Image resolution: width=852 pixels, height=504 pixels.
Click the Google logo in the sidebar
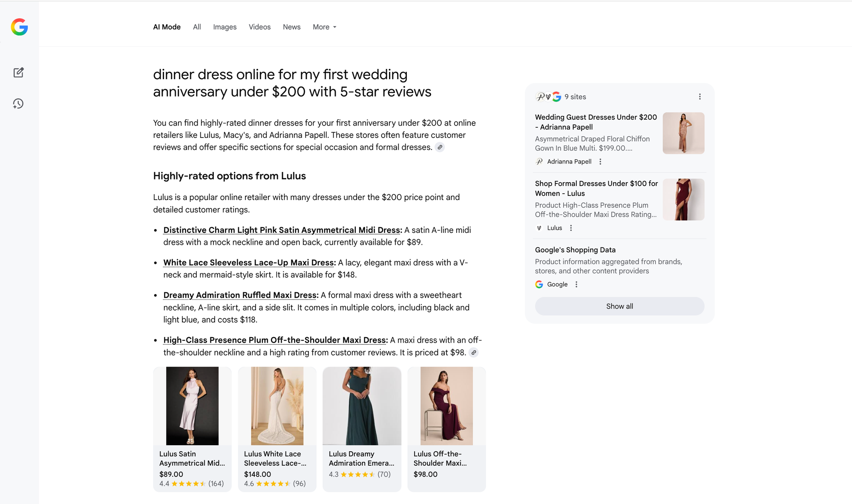(19, 27)
